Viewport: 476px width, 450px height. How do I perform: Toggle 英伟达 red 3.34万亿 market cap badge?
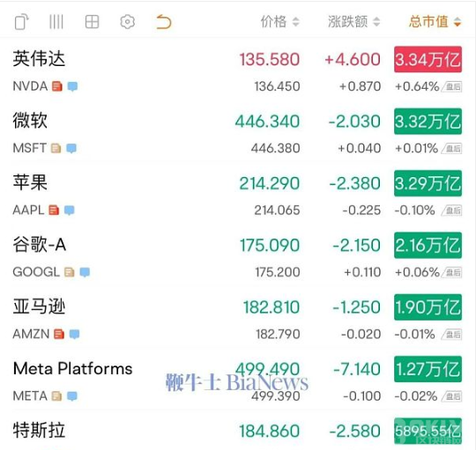pyautogui.click(x=428, y=59)
